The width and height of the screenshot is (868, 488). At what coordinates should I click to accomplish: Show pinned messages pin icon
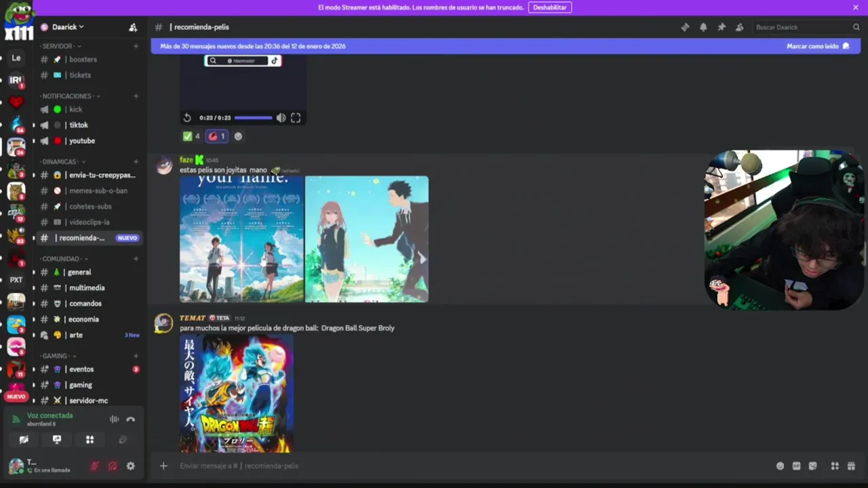pos(722,27)
